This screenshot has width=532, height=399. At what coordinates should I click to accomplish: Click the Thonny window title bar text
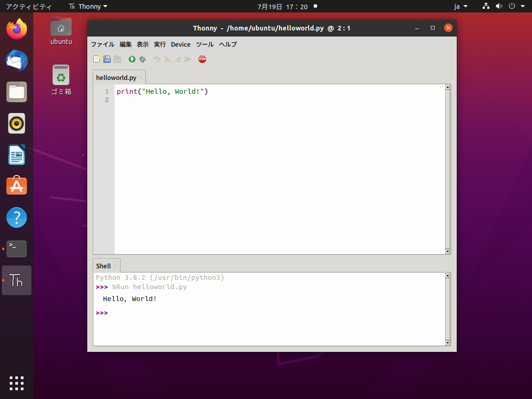[x=272, y=28]
